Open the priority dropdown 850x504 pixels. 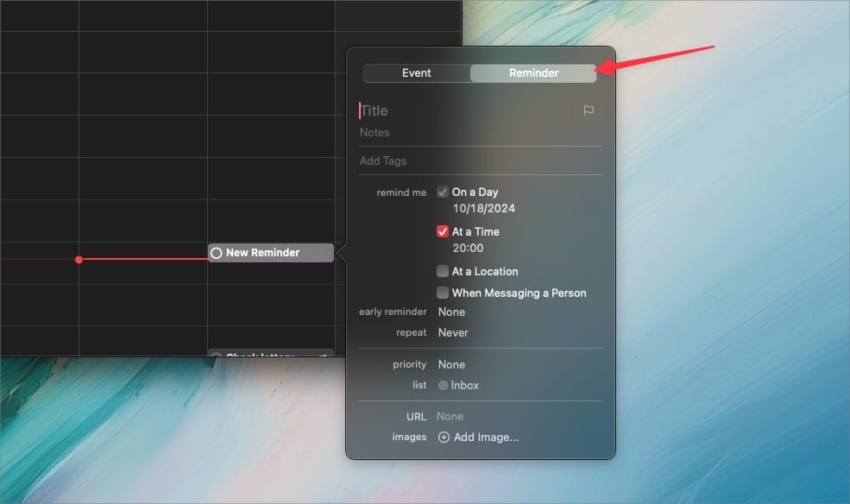pyautogui.click(x=451, y=364)
